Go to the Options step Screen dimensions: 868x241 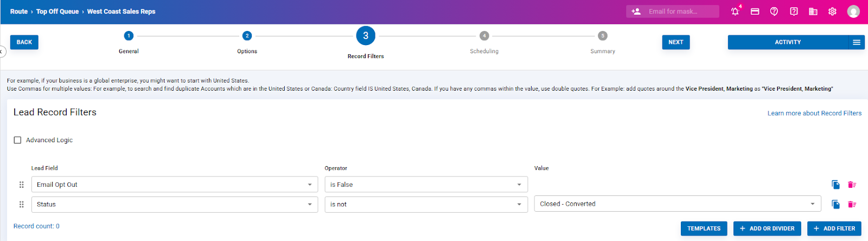click(247, 36)
